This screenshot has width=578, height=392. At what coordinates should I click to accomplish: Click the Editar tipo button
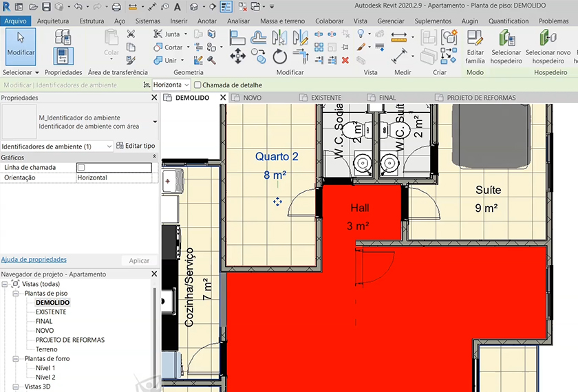(x=135, y=146)
